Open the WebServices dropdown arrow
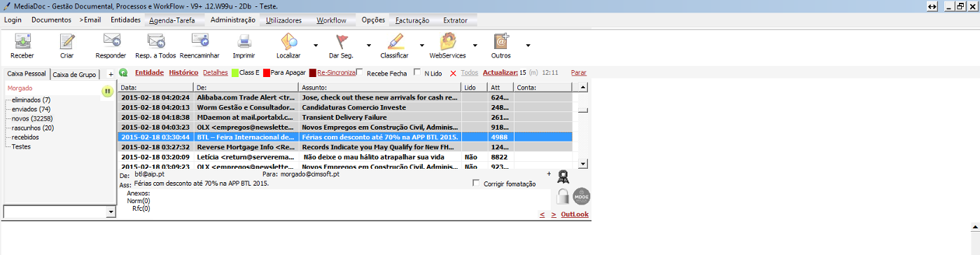 tap(475, 45)
